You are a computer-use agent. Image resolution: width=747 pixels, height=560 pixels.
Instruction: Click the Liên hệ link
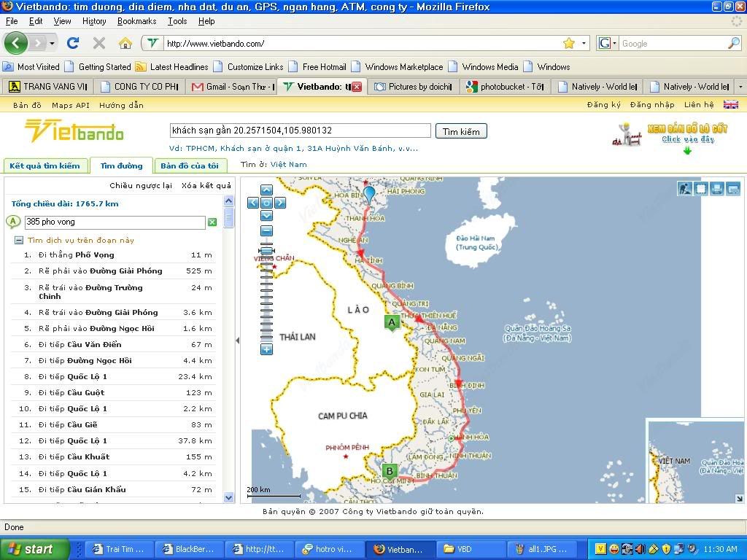699,105
